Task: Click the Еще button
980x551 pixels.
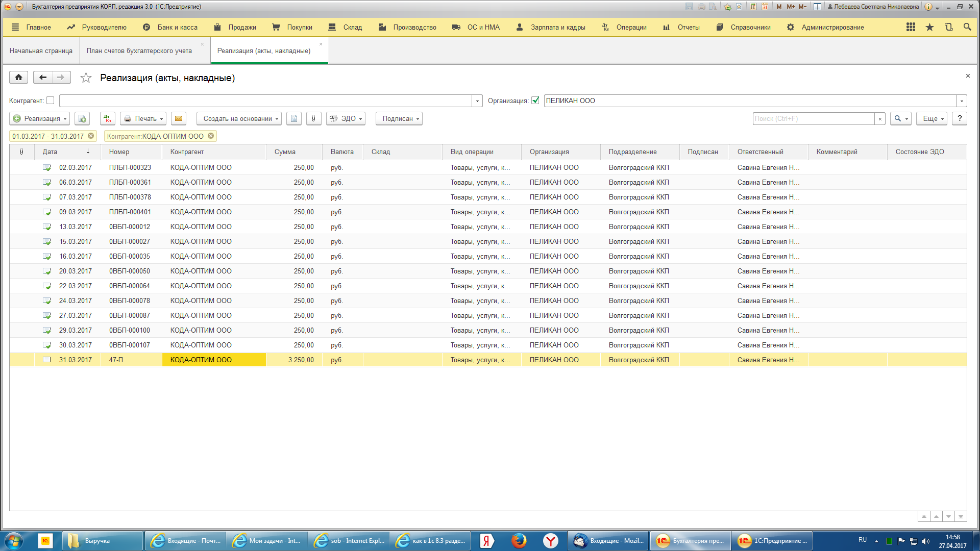Action: 932,119
